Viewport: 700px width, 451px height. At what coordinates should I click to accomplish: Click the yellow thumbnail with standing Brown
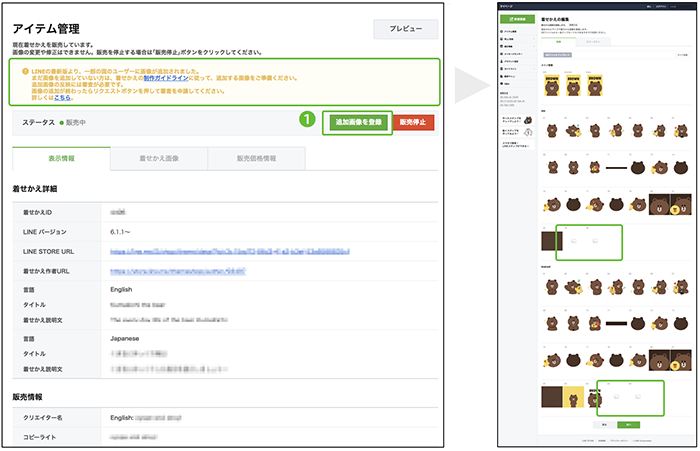(574, 397)
